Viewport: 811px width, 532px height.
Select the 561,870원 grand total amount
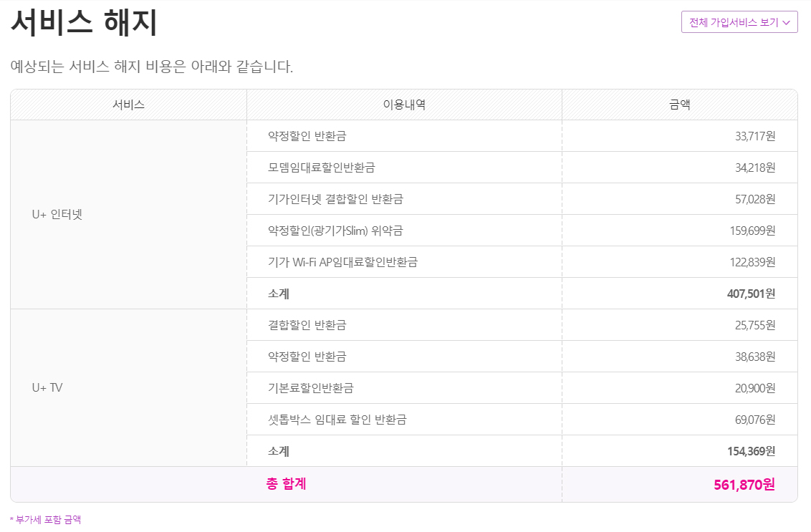tap(744, 485)
